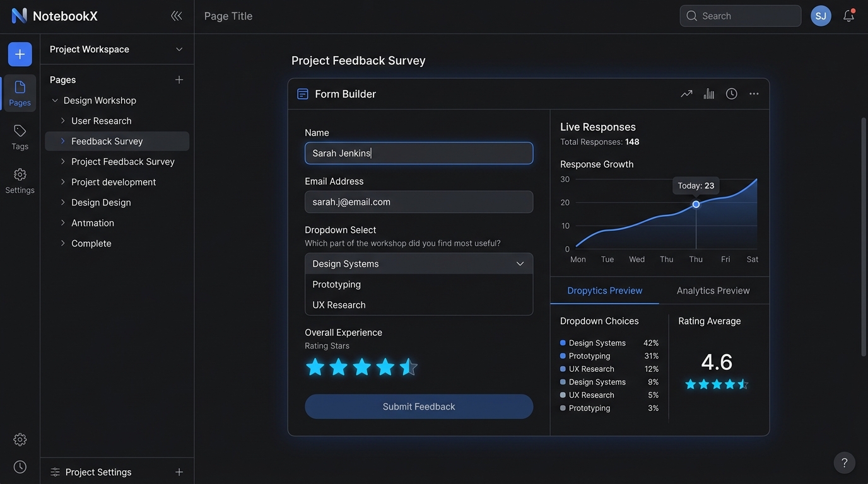Set rating to the third star
Viewport: 868px width, 484px height.
coord(361,367)
